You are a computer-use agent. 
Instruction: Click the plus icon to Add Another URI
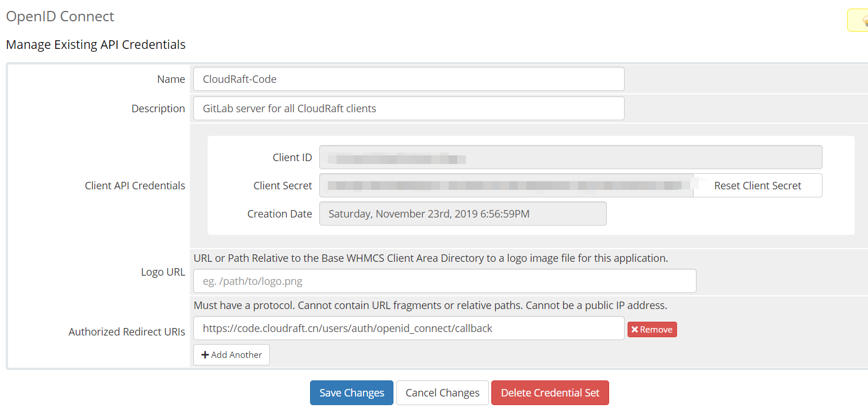coord(205,355)
